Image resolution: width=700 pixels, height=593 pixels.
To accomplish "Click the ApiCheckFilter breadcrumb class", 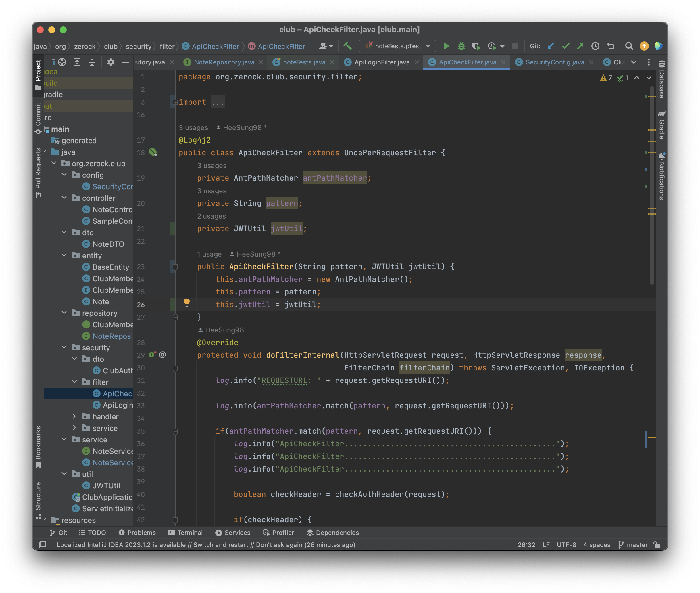I will point(211,46).
